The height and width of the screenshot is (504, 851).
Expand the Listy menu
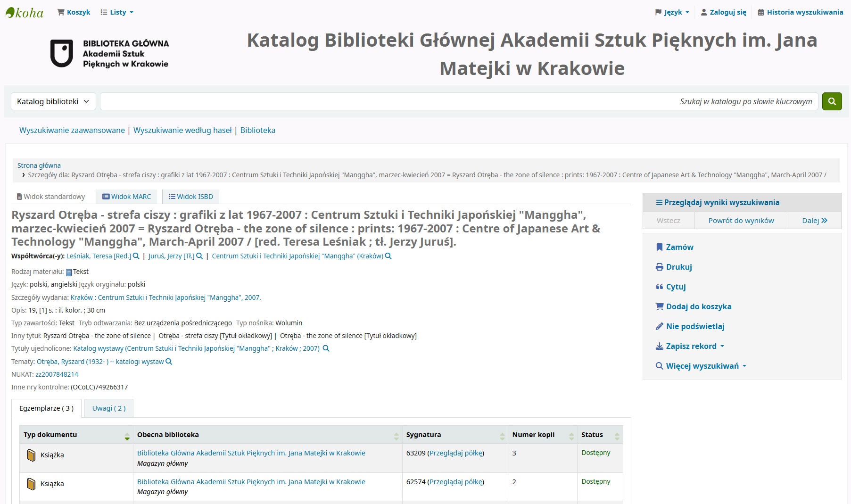117,12
